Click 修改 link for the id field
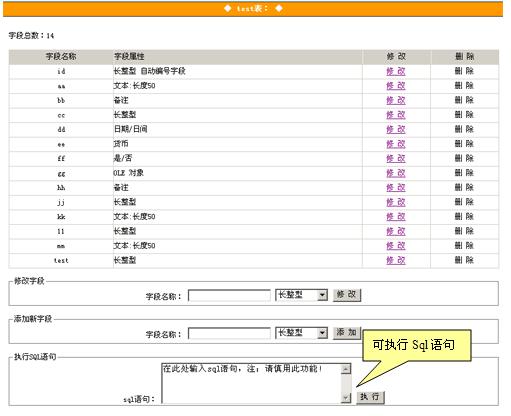Viewport: 511px width, 416px height. pos(396,71)
